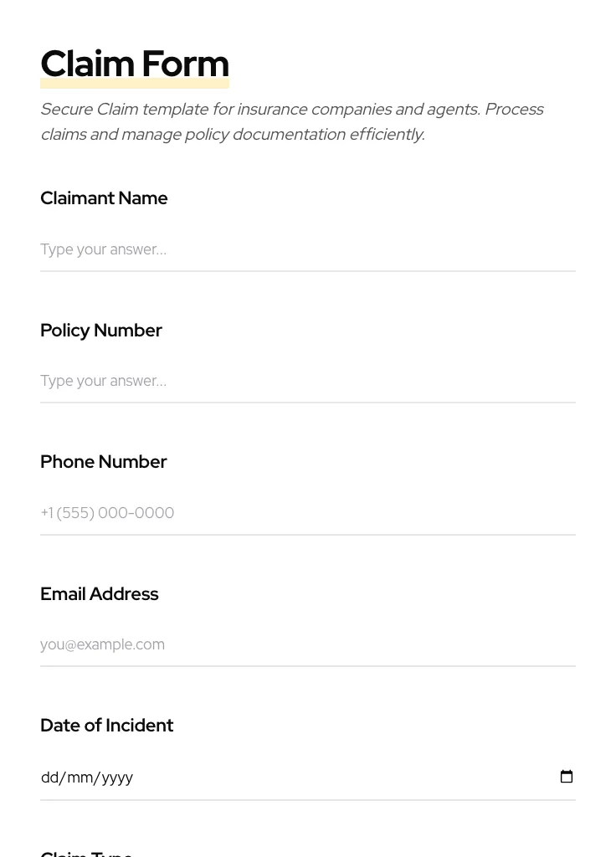This screenshot has width=616, height=857.
Task: Click the Claimant Name answer field
Action: 307,249
